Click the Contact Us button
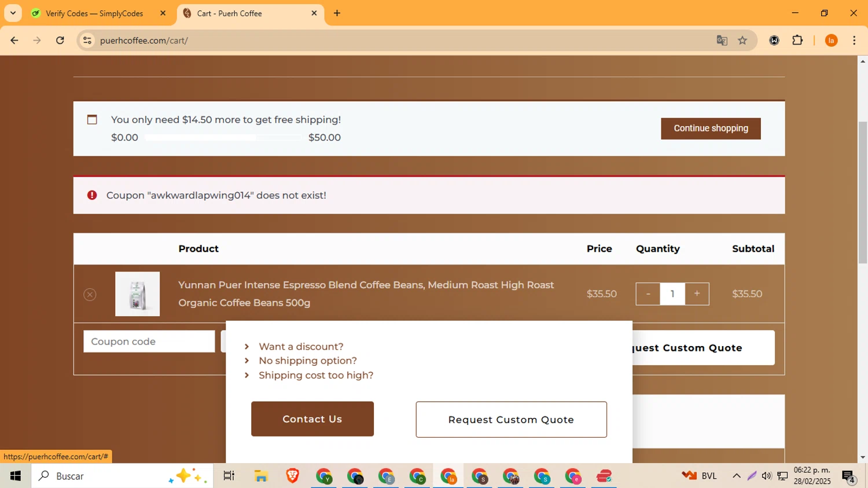Viewport: 868px width, 488px height. 312,419
